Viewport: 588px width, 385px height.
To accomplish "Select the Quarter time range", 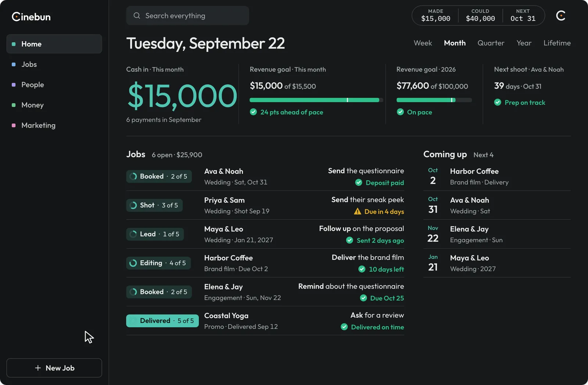I will tap(491, 43).
